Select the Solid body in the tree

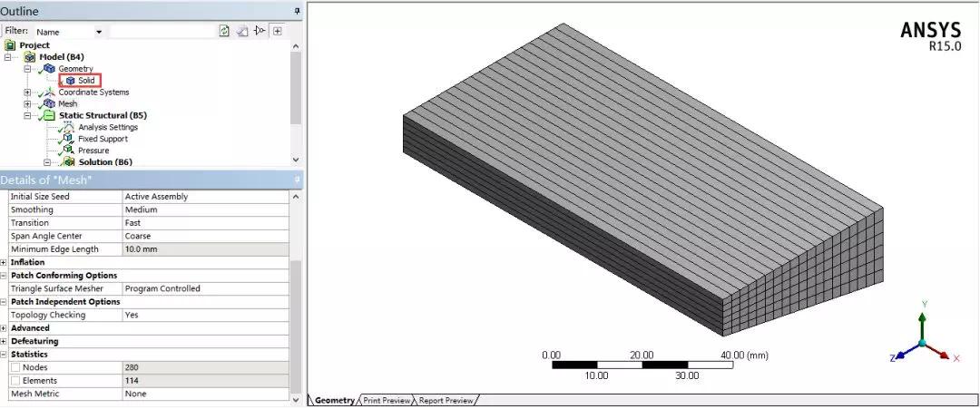85,81
